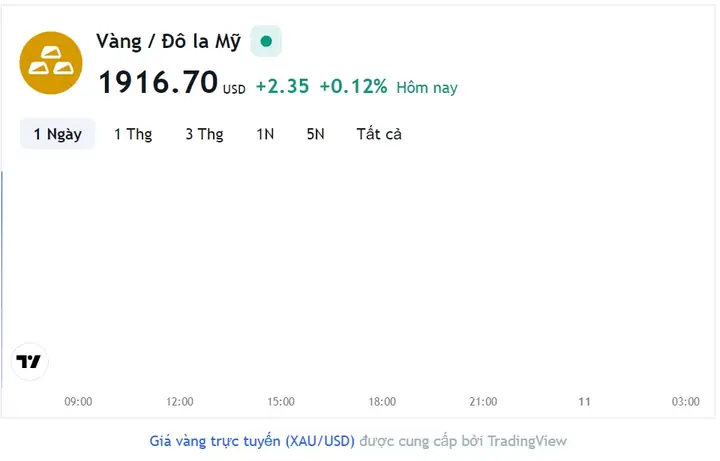Click the 12:00 time axis label

coord(180,402)
